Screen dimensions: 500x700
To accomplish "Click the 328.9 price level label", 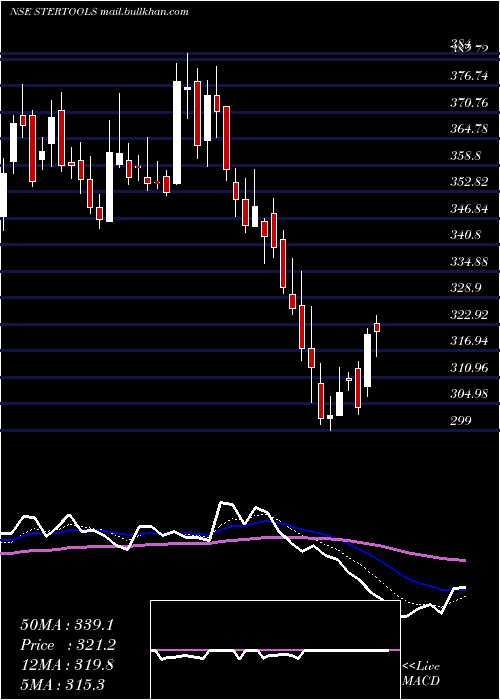I will click(x=465, y=288).
